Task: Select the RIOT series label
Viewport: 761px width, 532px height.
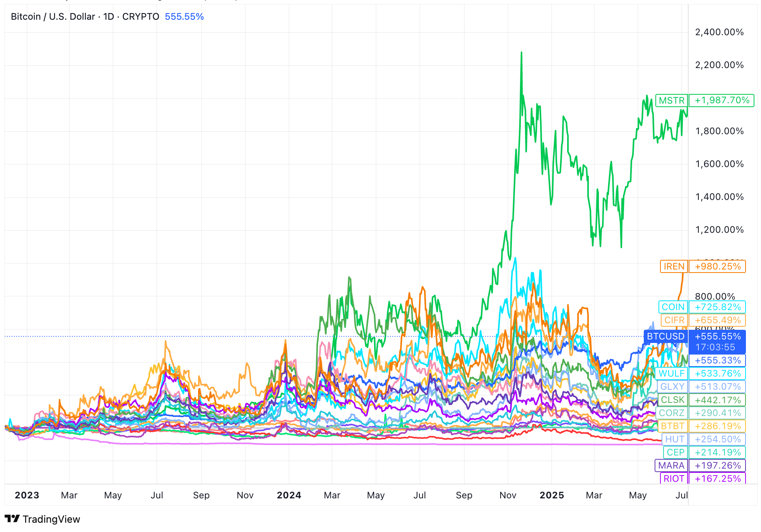Action: (674, 479)
